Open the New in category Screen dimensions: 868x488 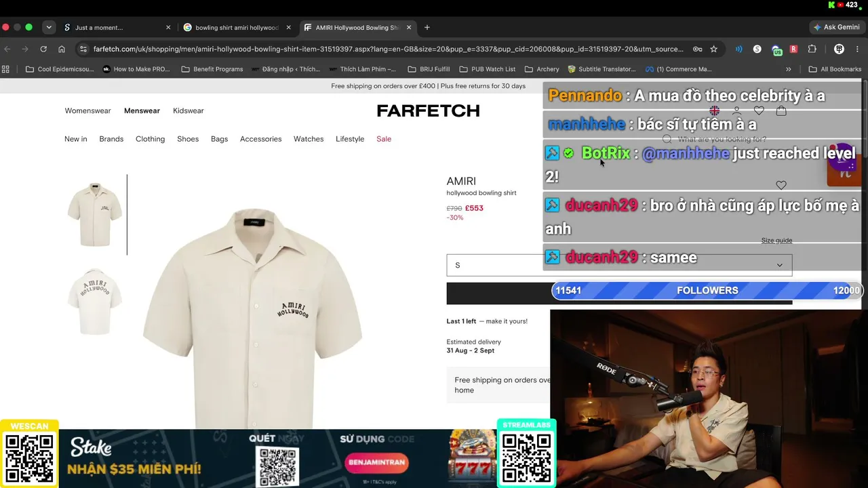click(x=76, y=139)
